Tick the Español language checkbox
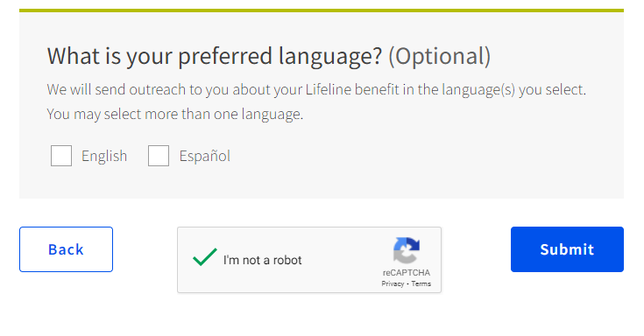644x336 pixels. pos(159,156)
